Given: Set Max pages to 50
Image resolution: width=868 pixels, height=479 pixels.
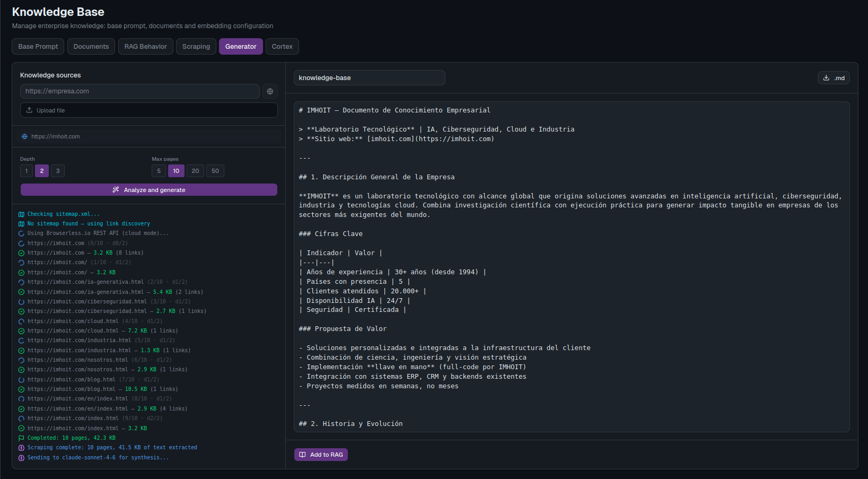Looking at the screenshot, I should pyautogui.click(x=215, y=171).
